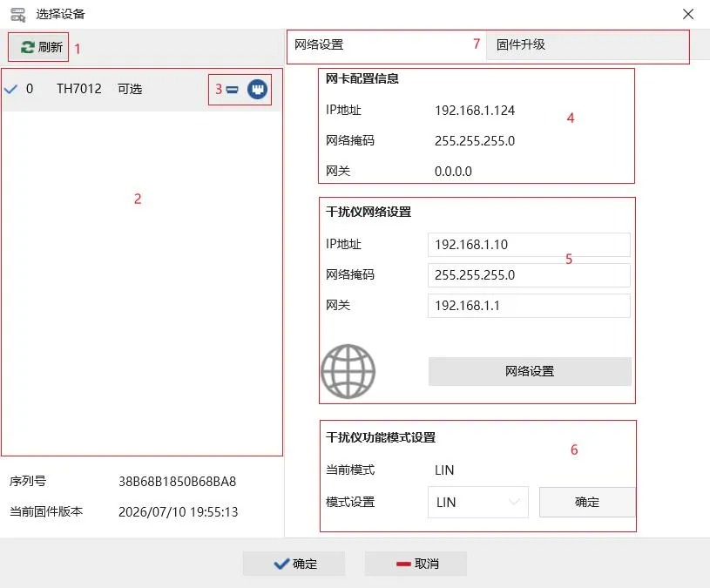Click the 网卡配置信息 heading
Viewport: 710px width, 588px height.
362,78
